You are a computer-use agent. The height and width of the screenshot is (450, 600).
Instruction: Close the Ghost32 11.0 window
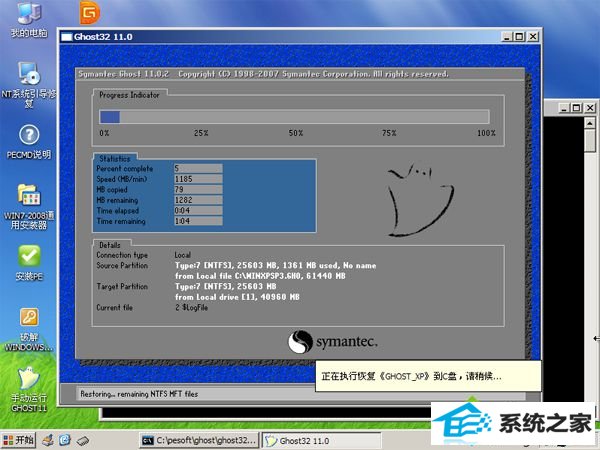click(533, 37)
